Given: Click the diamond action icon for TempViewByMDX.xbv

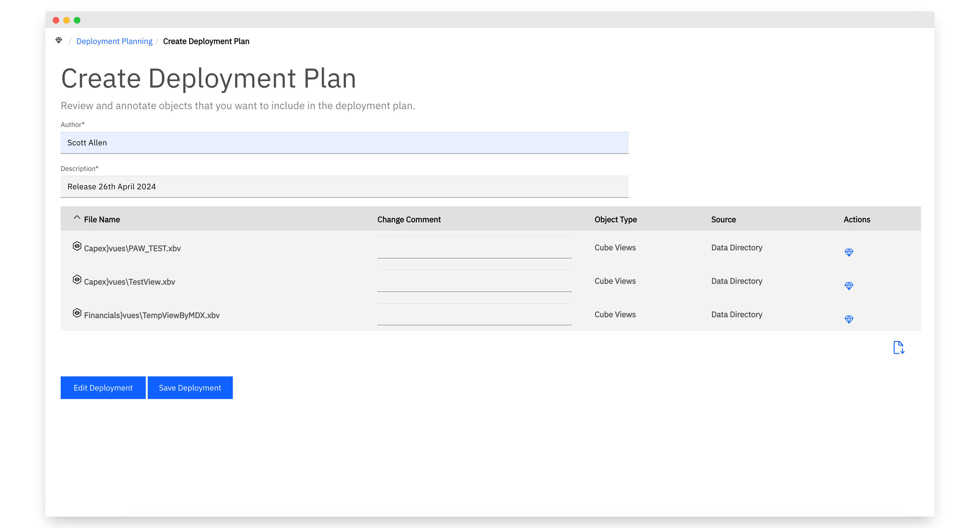Looking at the screenshot, I should 849,319.
